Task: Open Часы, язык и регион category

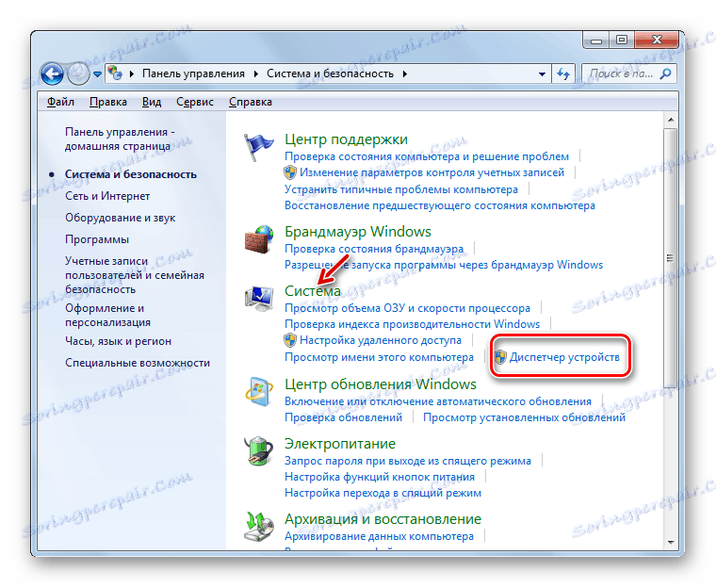Action: (x=119, y=341)
